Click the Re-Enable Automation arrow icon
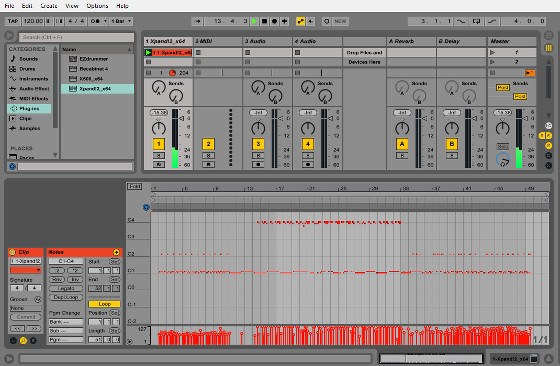The width and height of the screenshot is (560, 366). click(311, 21)
